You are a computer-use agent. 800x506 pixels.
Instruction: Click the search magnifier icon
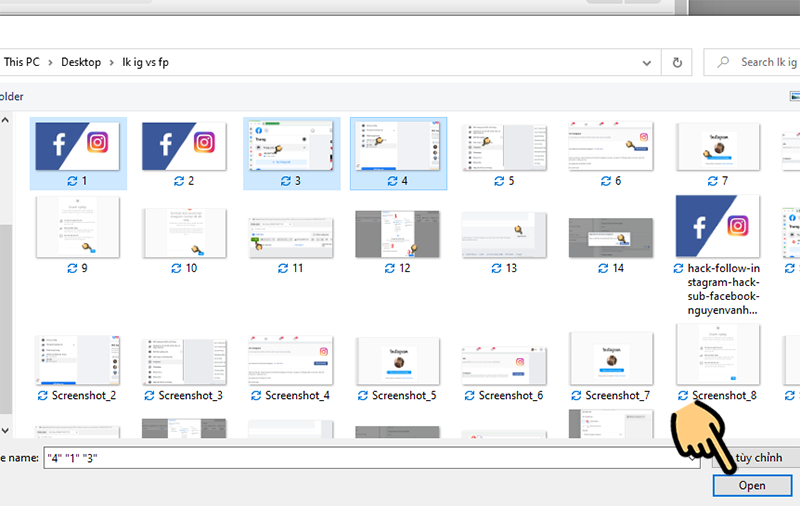[x=723, y=62]
